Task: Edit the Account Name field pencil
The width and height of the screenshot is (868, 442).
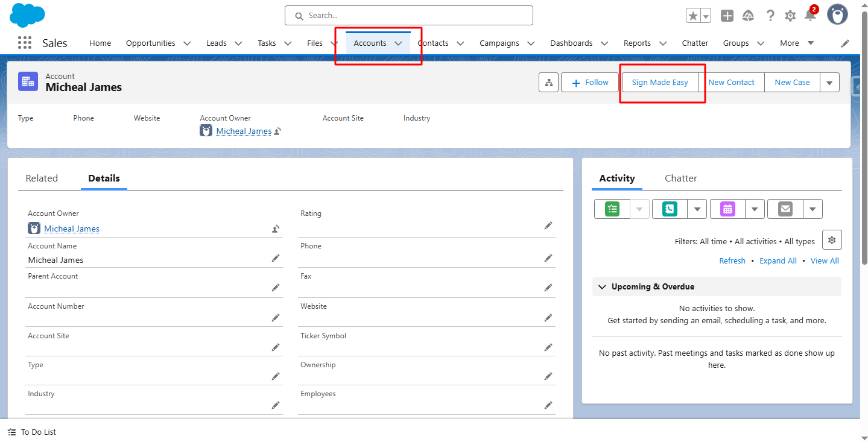Action: pos(276,258)
